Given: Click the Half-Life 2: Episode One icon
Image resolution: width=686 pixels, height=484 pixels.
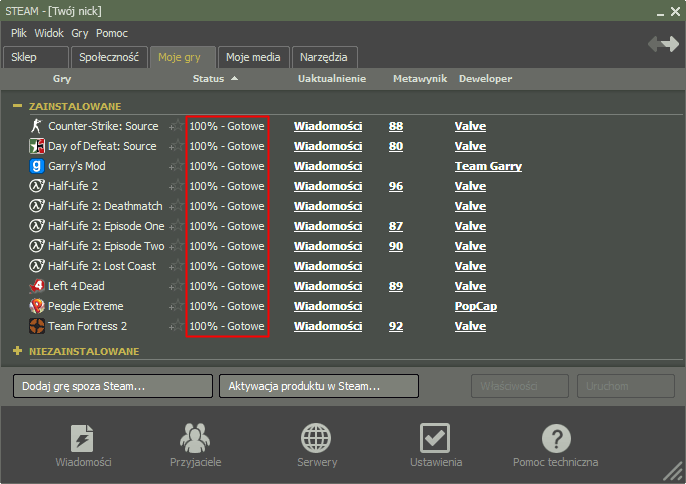Looking at the screenshot, I should (x=37, y=226).
